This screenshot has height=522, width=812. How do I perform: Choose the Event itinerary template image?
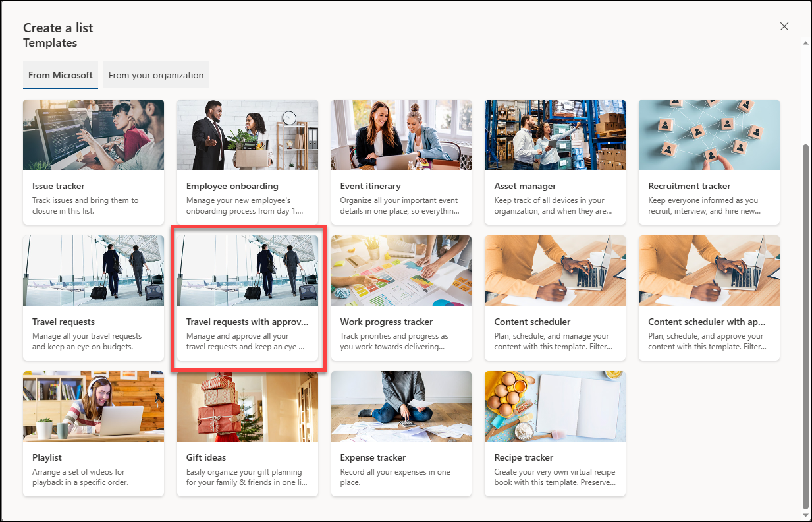pos(402,135)
